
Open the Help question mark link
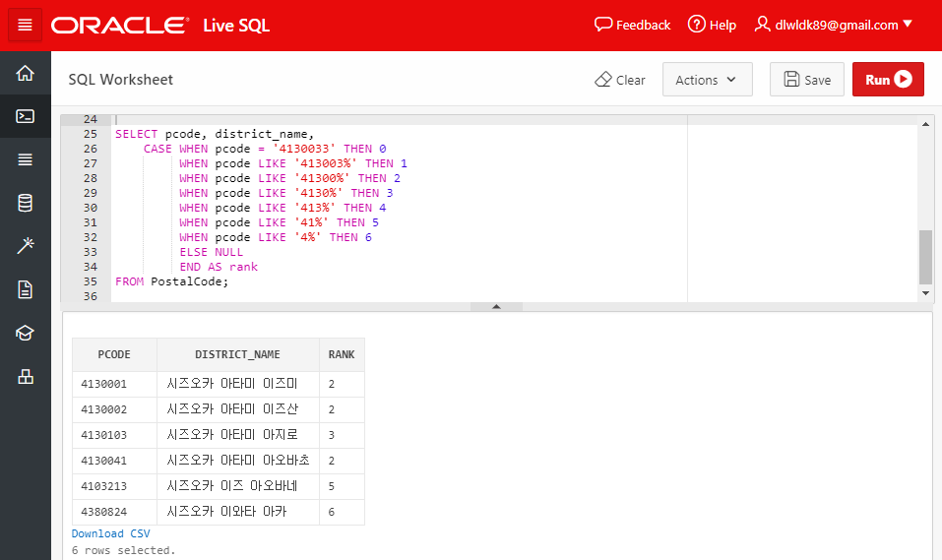712,25
